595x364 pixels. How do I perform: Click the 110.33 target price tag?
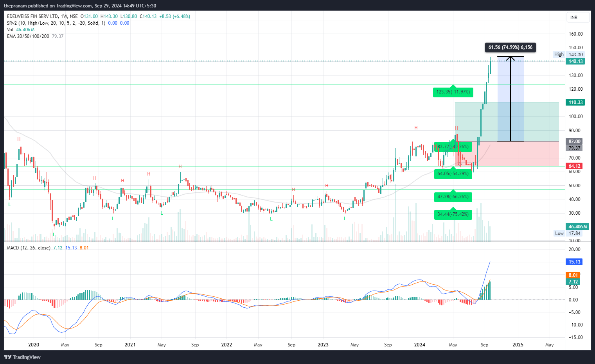pyautogui.click(x=575, y=102)
